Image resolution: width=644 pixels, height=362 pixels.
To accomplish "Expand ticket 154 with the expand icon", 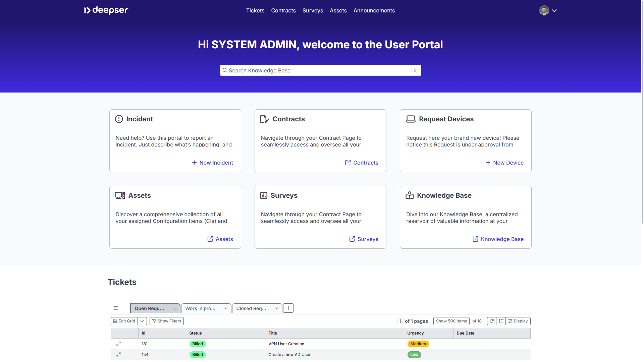I will 118,355.
